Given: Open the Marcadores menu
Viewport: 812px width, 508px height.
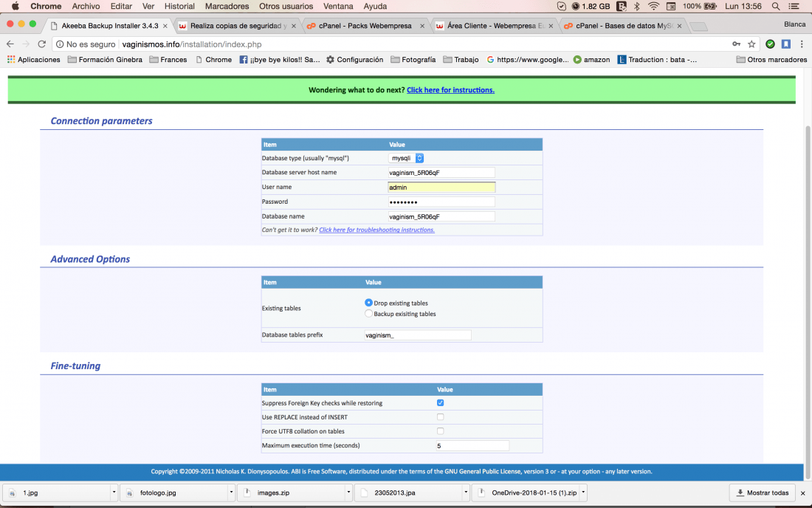Looking at the screenshot, I should 227,6.
